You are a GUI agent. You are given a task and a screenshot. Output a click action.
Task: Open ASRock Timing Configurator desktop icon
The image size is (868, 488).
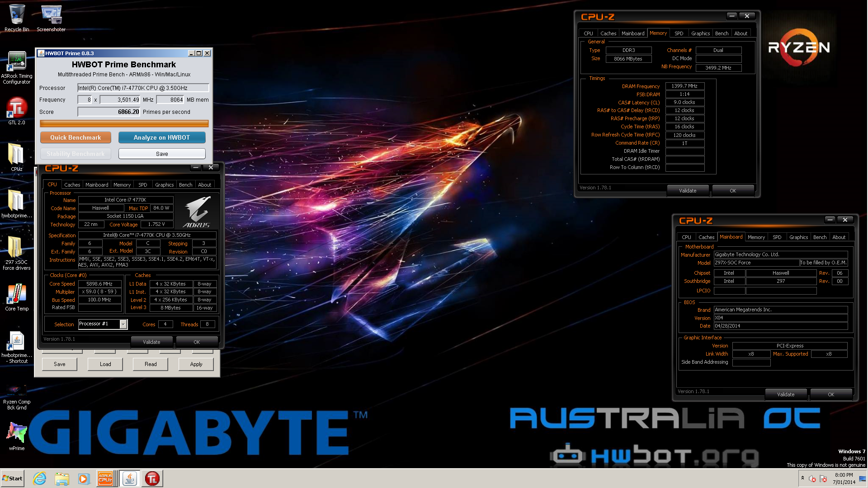17,68
